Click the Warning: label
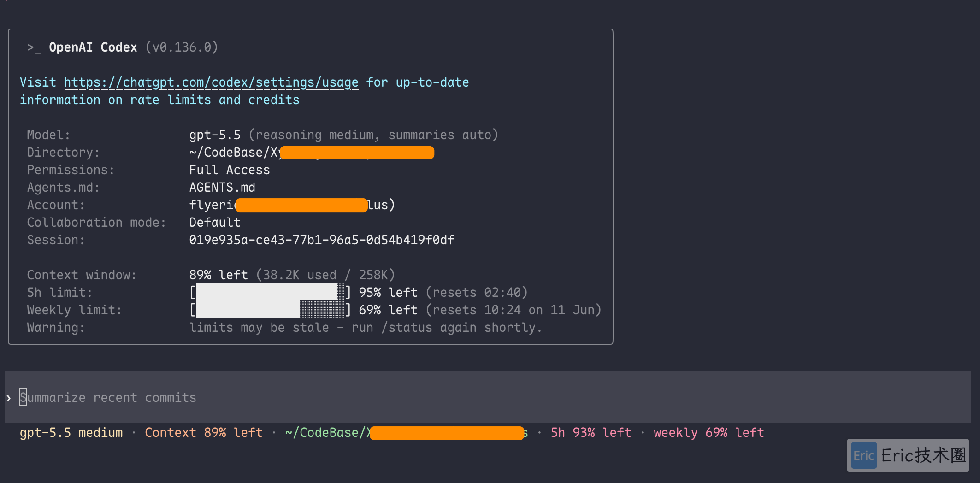980x483 pixels. pyautogui.click(x=56, y=328)
